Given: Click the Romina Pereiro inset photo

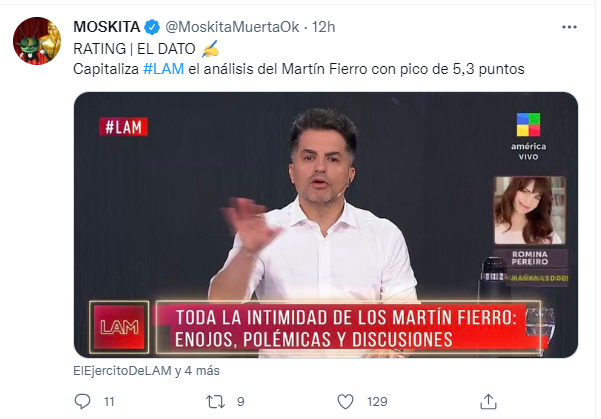Looking at the screenshot, I should coord(530,210).
